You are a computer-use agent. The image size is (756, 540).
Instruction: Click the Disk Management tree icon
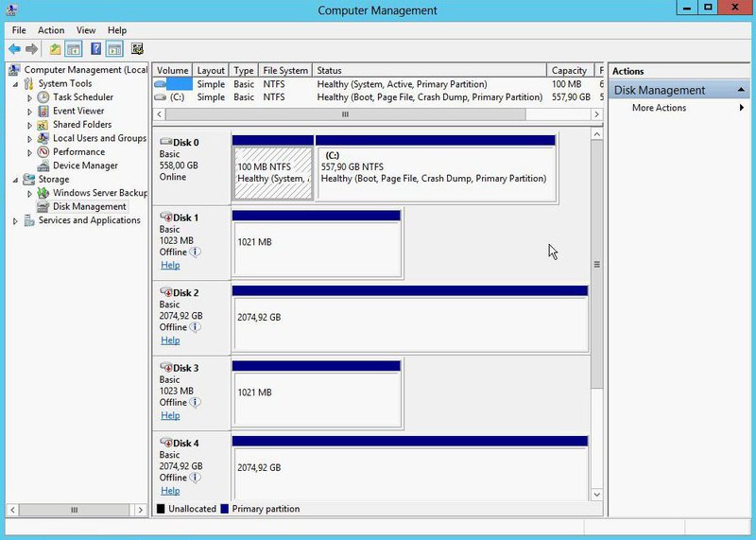click(x=43, y=206)
